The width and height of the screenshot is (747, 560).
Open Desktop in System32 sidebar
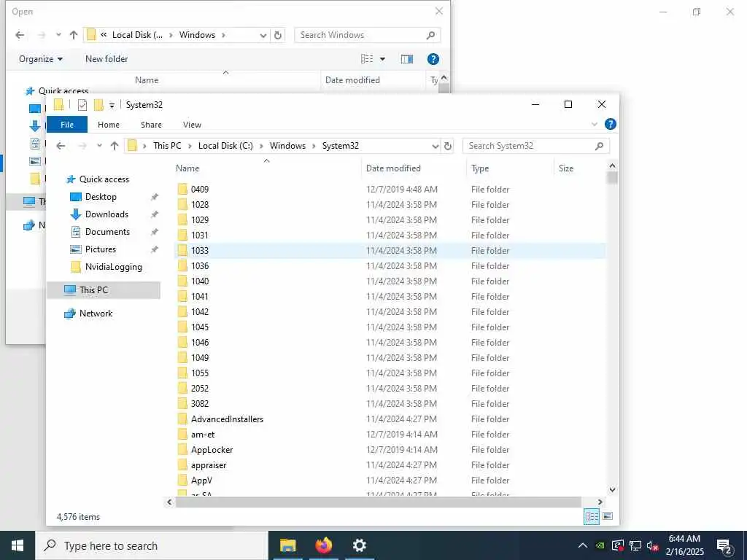click(x=101, y=197)
